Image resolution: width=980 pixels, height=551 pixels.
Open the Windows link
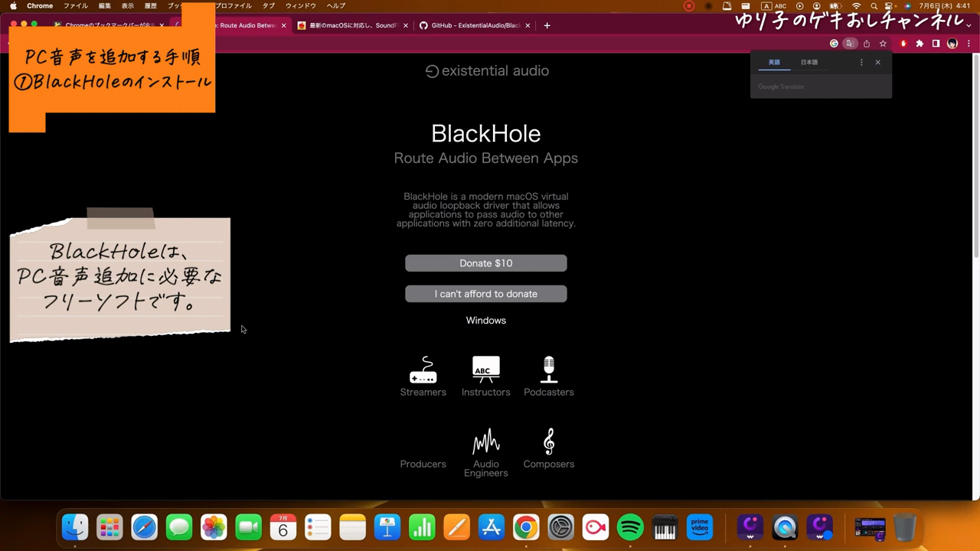coord(485,321)
